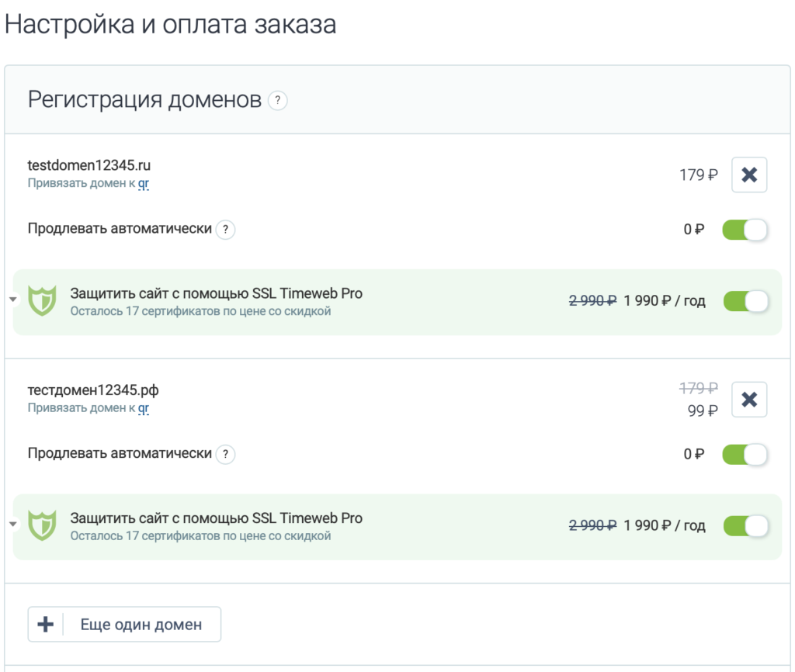Click the Настройка и оплата заказа title
This screenshot has width=795, height=672.
[170, 24]
